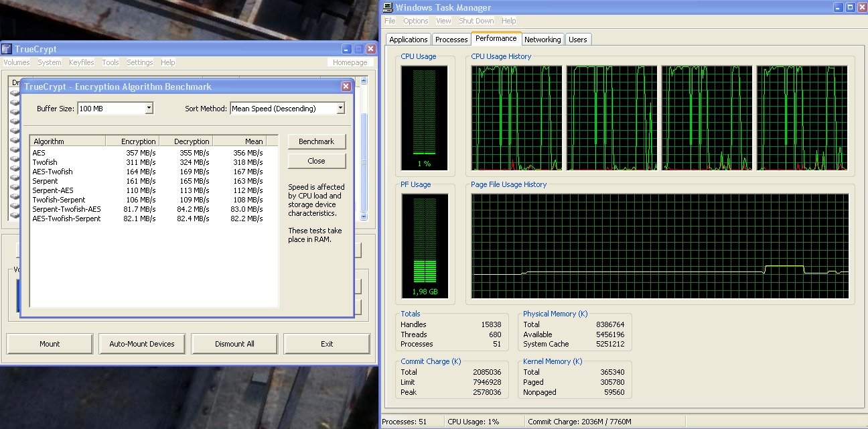The height and width of the screenshot is (429, 868).
Task: Click the Close button in benchmark dialog
Action: pos(317,161)
